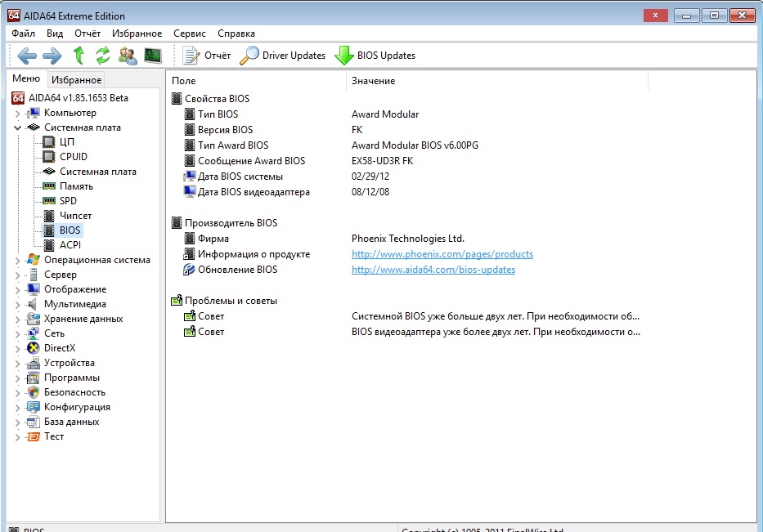Open the Отчёт report toolbar button
Image resolution: width=763 pixels, height=532 pixels.
tap(206, 56)
